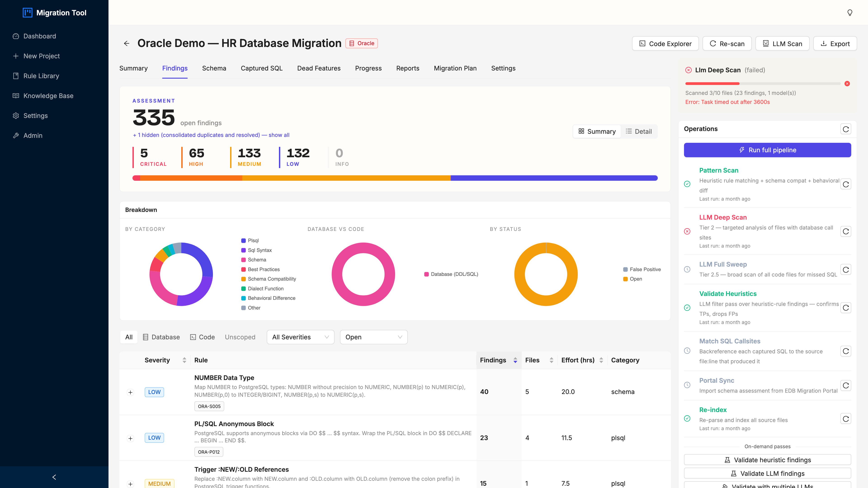Click the Export button

(x=835, y=43)
